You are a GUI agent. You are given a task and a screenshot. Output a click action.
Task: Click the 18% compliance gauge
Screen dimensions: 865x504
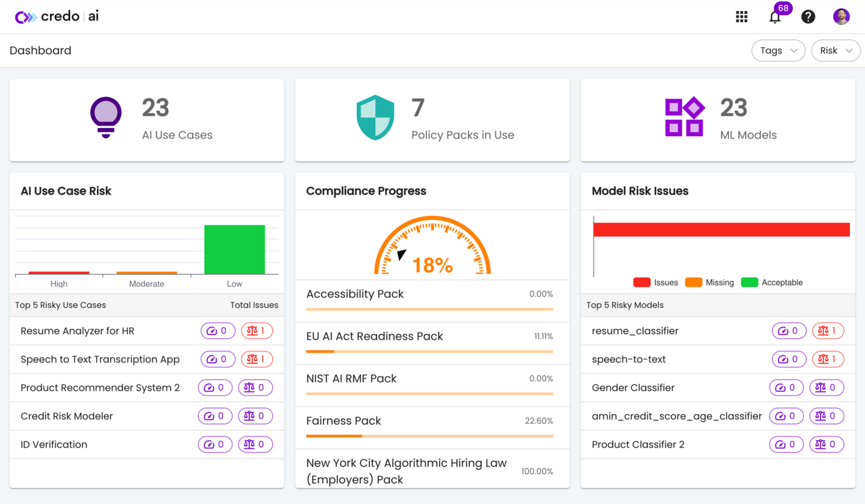(432, 246)
